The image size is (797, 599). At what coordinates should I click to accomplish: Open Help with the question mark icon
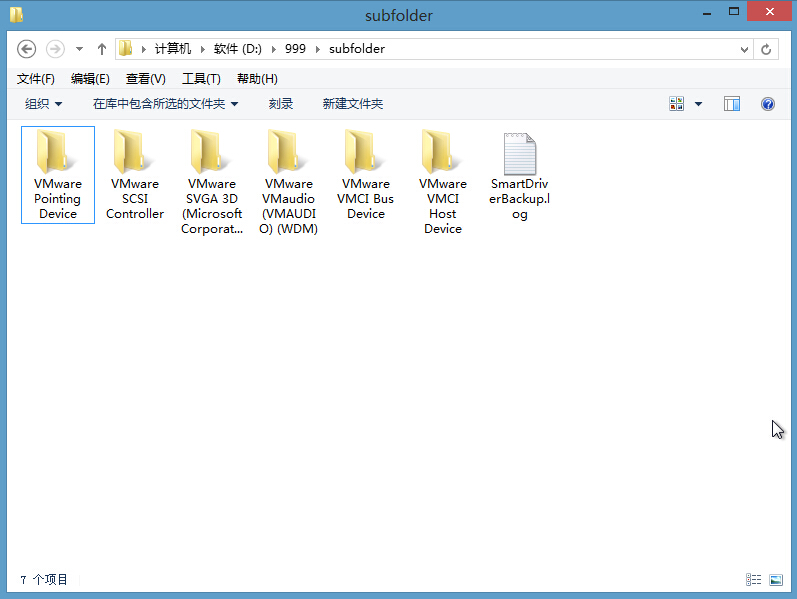(x=768, y=104)
